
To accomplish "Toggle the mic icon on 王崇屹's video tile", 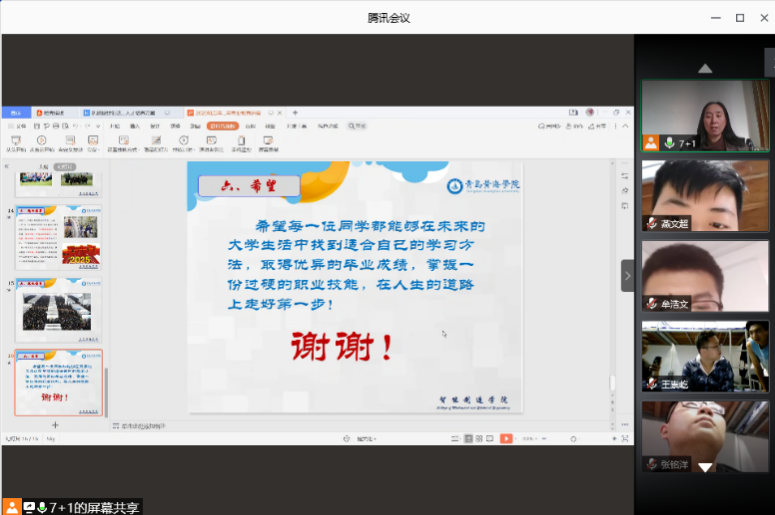I will coord(651,384).
